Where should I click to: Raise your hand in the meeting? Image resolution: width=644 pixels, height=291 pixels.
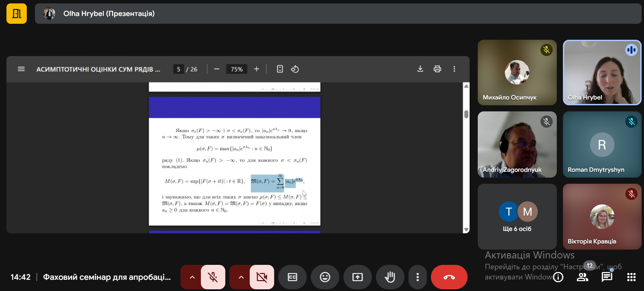pyautogui.click(x=390, y=277)
